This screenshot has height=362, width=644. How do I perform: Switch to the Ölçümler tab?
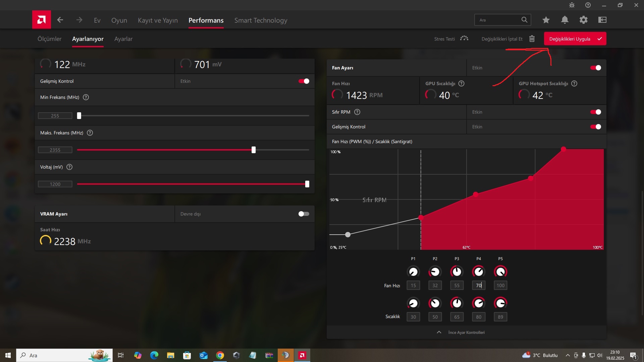coord(49,39)
